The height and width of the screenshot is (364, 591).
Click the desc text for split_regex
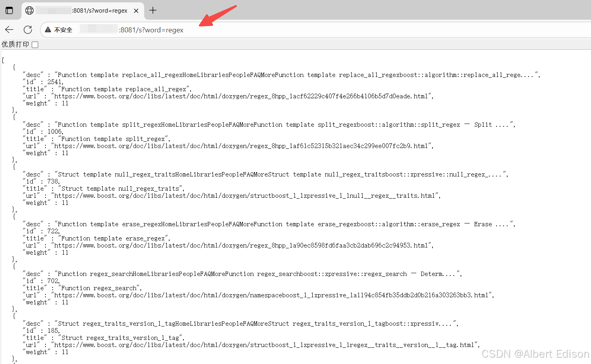click(284, 125)
